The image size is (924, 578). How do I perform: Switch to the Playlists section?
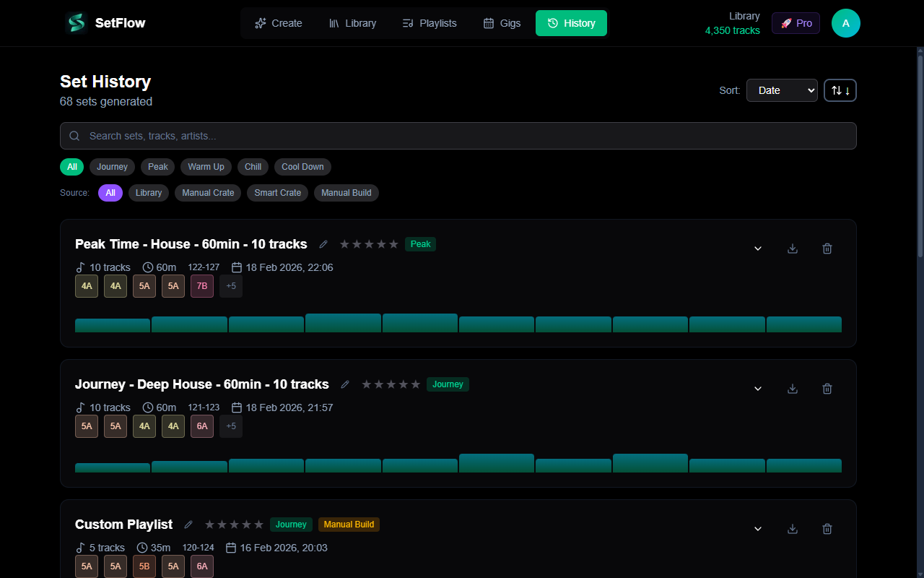[429, 22]
